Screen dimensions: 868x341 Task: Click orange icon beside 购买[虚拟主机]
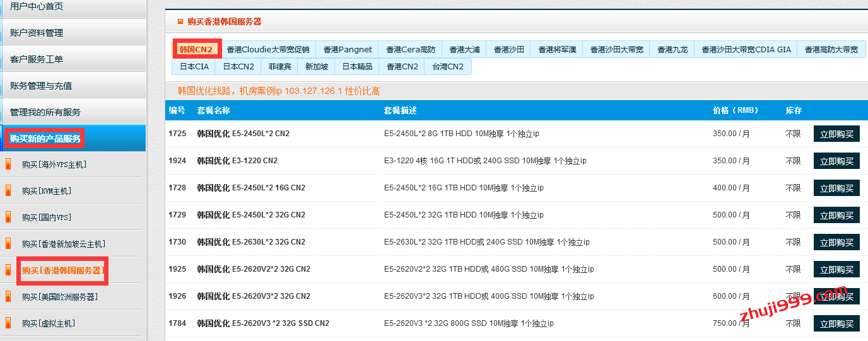tap(8, 323)
